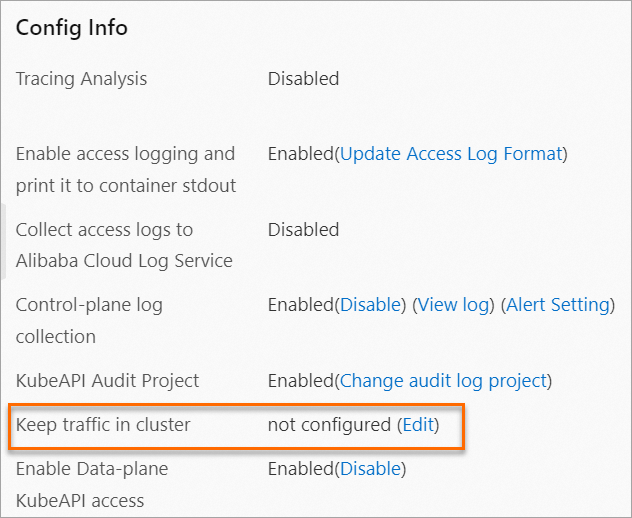Click Enabled status beside Change audit log project
Viewport: 632px width, 518px height.
point(300,381)
